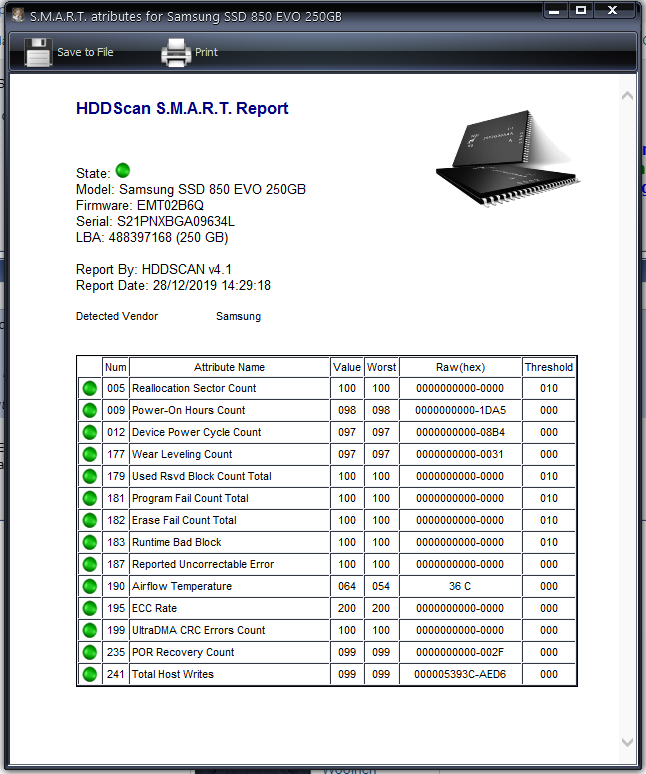Click the Num column header

116,367
